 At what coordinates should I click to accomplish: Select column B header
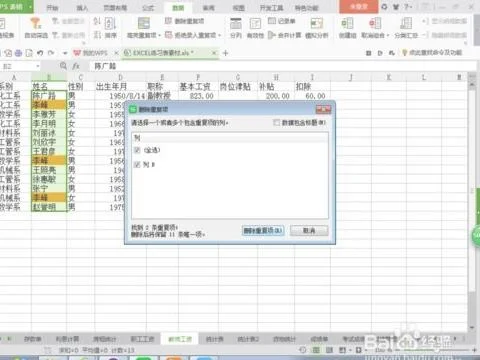pyautogui.click(x=49, y=77)
